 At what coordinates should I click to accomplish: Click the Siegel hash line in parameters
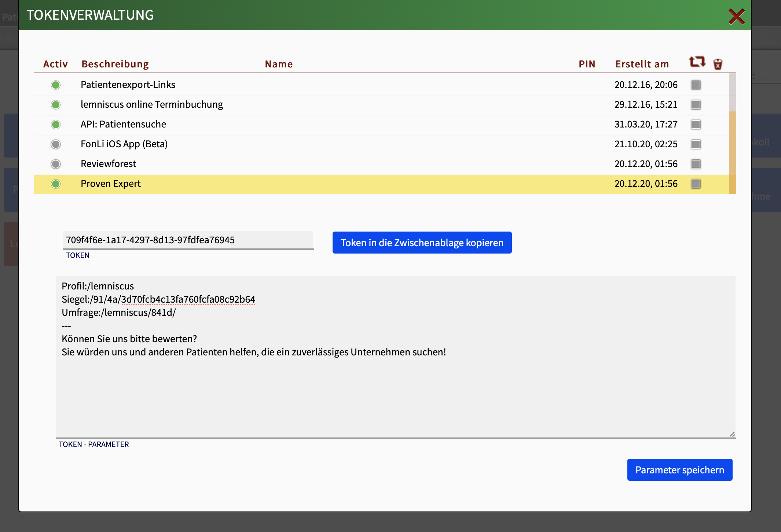158,299
